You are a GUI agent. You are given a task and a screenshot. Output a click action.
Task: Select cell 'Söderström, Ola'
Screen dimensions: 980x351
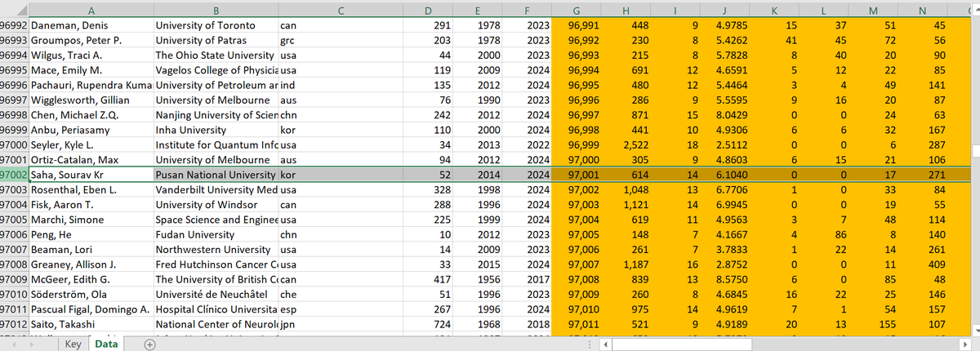coord(90,293)
